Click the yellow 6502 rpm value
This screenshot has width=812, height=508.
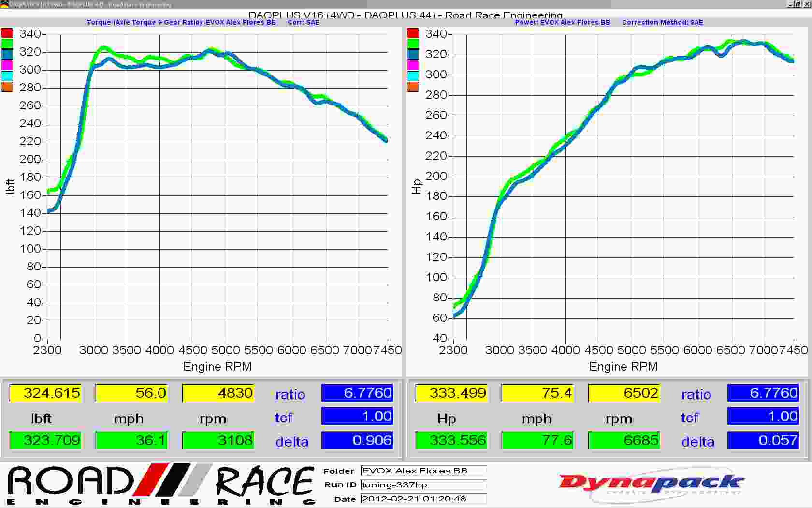[624, 393]
